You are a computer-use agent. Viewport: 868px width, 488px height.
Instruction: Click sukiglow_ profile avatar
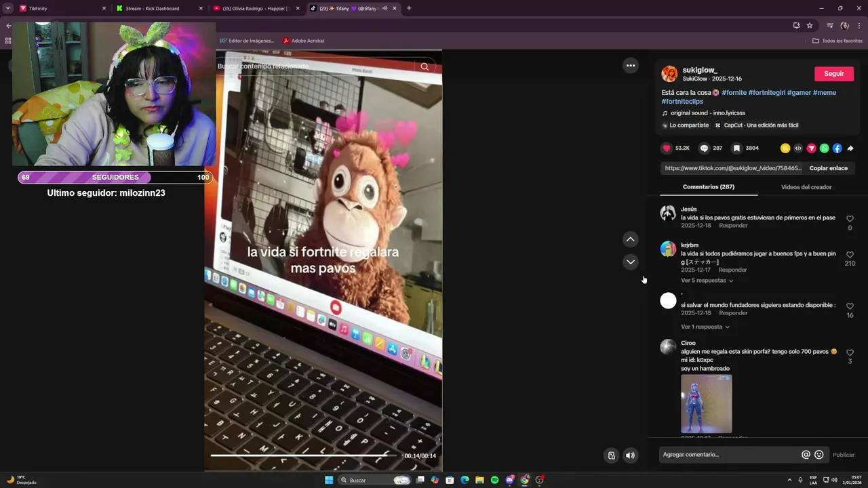[669, 74]
